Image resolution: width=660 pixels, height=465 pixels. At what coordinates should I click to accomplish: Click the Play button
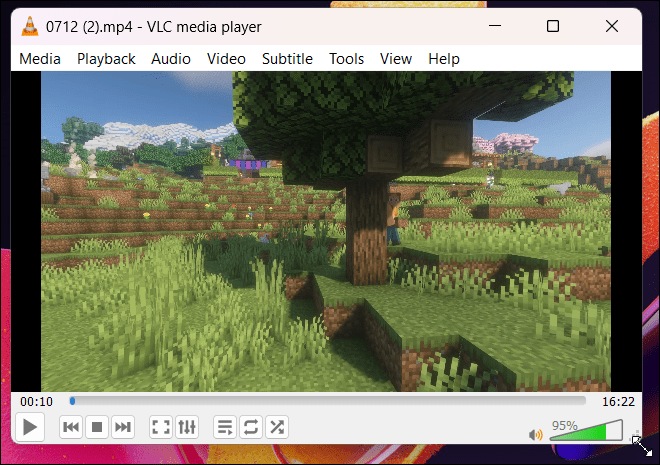(29, 427)
